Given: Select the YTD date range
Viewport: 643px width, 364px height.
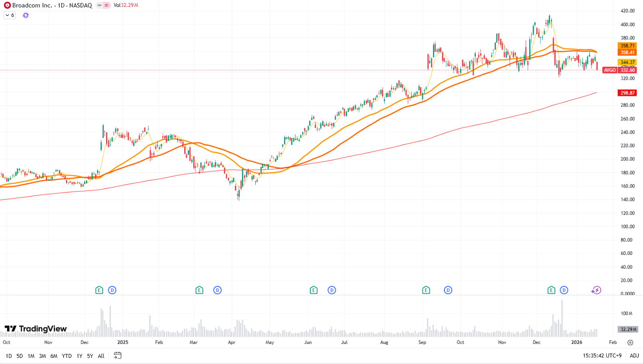Looking at the screenshot, I should click(x=67, y=356).
